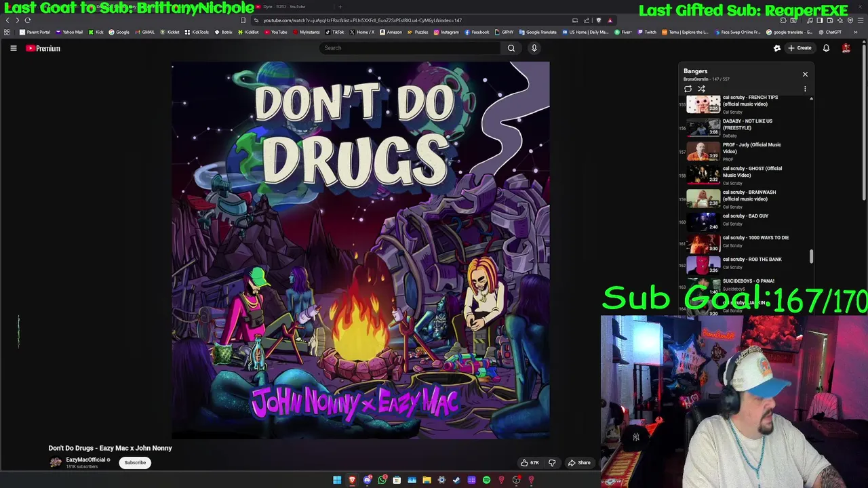The width and height of the screenshot is (868, 488).
Task: Toggle shuffle playlist in Bangers panel
Action: tap(701, 89)
